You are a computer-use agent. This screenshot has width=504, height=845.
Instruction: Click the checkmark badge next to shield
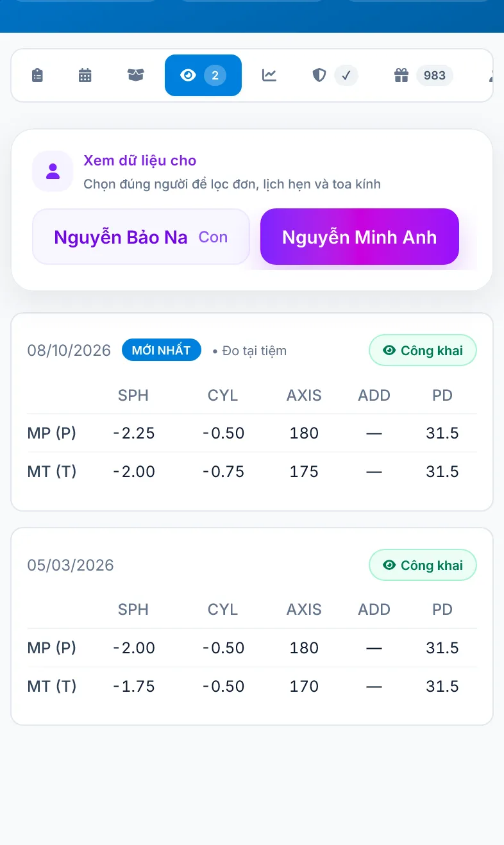[x=346, y=76]
